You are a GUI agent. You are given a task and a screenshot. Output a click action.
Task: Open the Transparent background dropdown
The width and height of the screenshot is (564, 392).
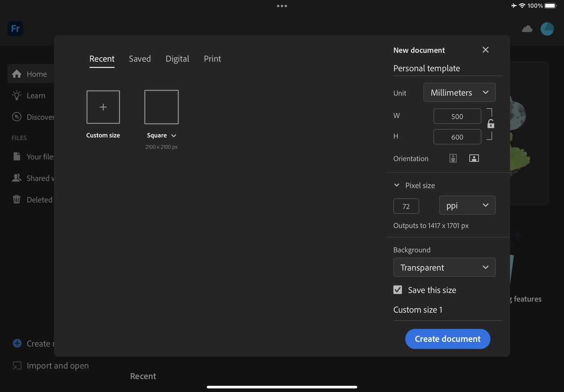pos(444,267)
